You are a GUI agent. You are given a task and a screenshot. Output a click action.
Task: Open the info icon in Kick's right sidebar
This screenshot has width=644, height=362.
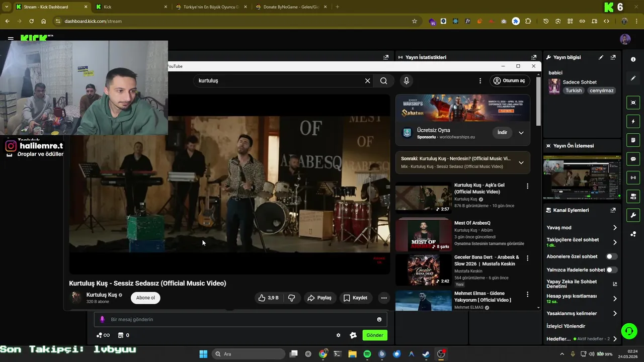click(633, 59)
